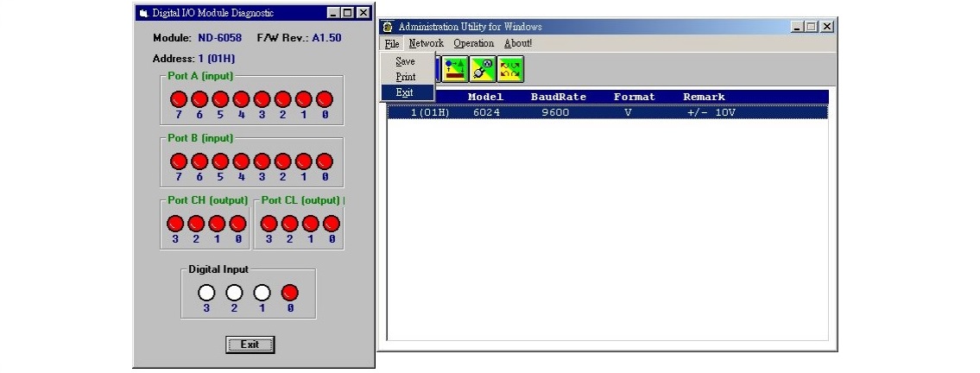Click Digital Input LED 1
This screenshot has height=373, width=980.
(x=262, y=293)
